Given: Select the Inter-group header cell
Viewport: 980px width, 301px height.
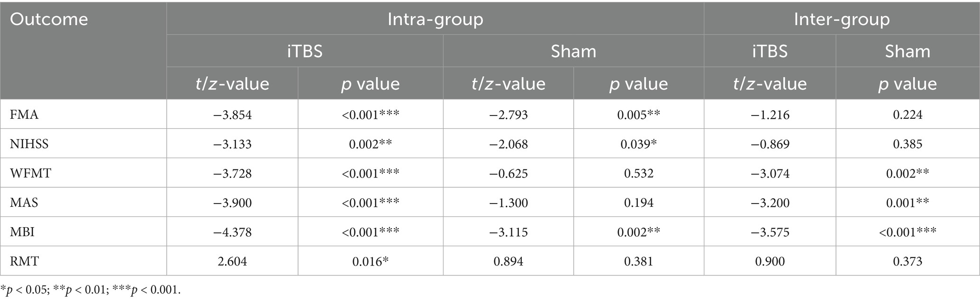Looking at the screenshot, I should pos(842,19).
